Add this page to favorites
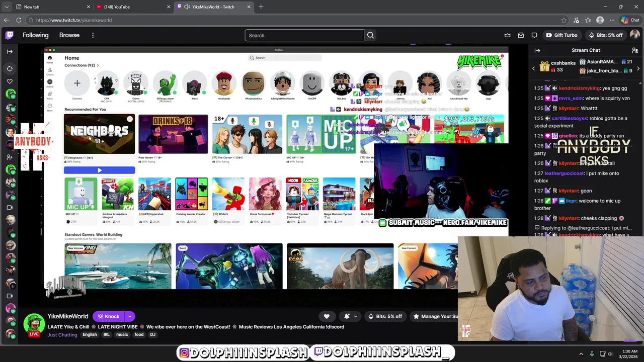Image resolution: width=644 pixels, height=362 pixels. pos(563,20)
